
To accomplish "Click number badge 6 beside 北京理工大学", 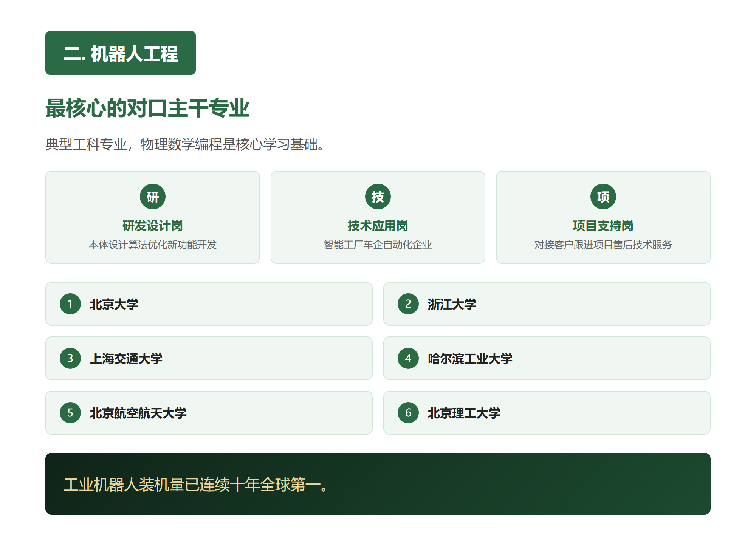I will (x=408, y=413).
